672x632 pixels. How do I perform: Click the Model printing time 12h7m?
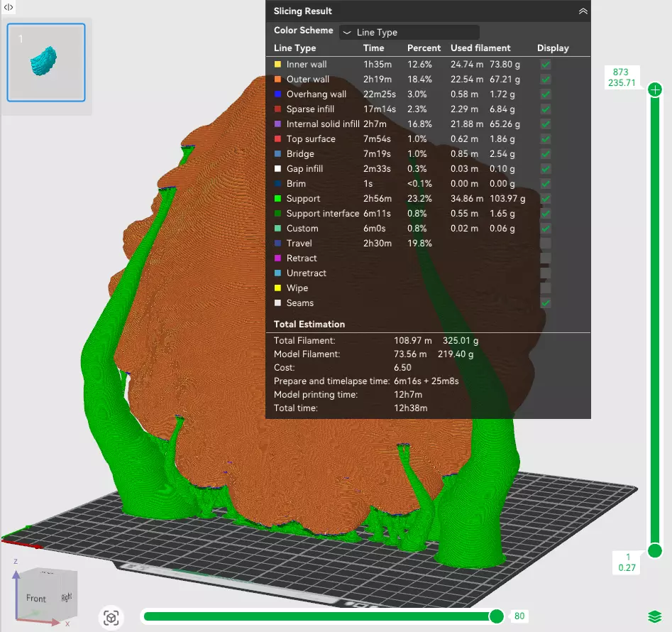point(408,394)
